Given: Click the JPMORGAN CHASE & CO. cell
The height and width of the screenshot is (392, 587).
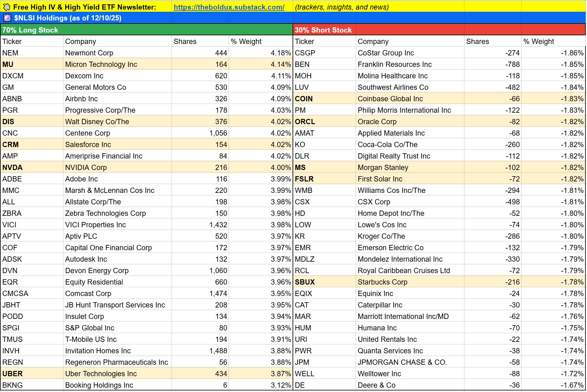Looking at the screenshot, I should [x=410, y=362].
